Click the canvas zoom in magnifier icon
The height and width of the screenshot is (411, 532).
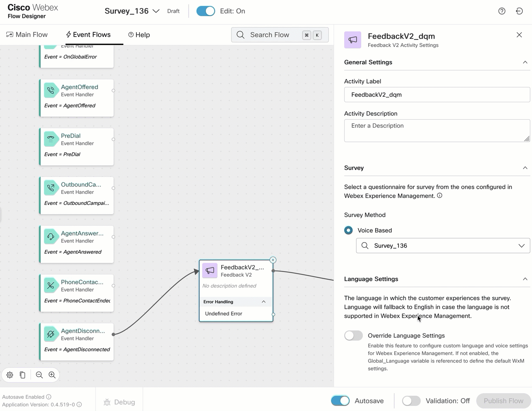click(x=52, y=375)
